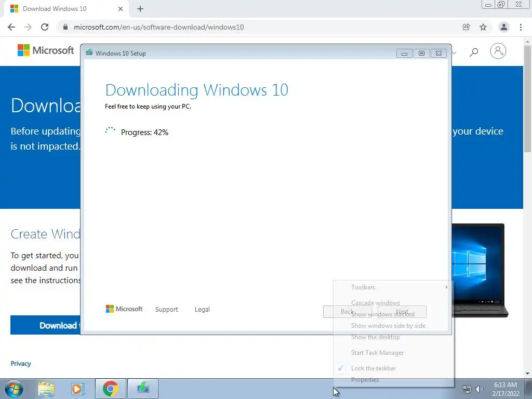
Task: Share this page via share icon
Action: pos(466,27)
